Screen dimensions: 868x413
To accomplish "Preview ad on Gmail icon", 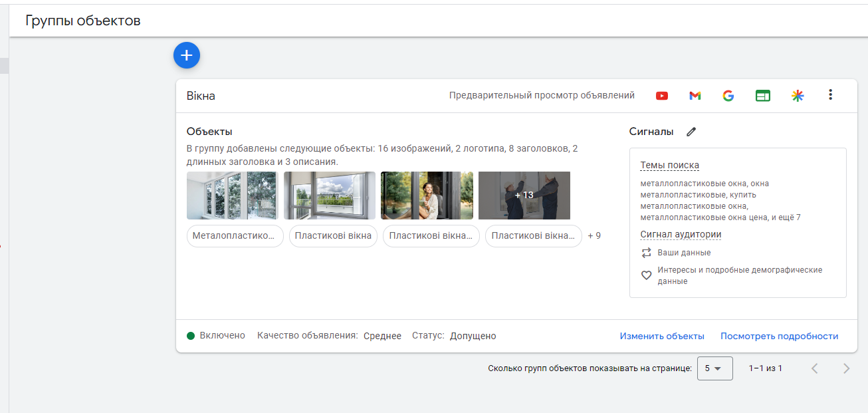I will [695, 96].
